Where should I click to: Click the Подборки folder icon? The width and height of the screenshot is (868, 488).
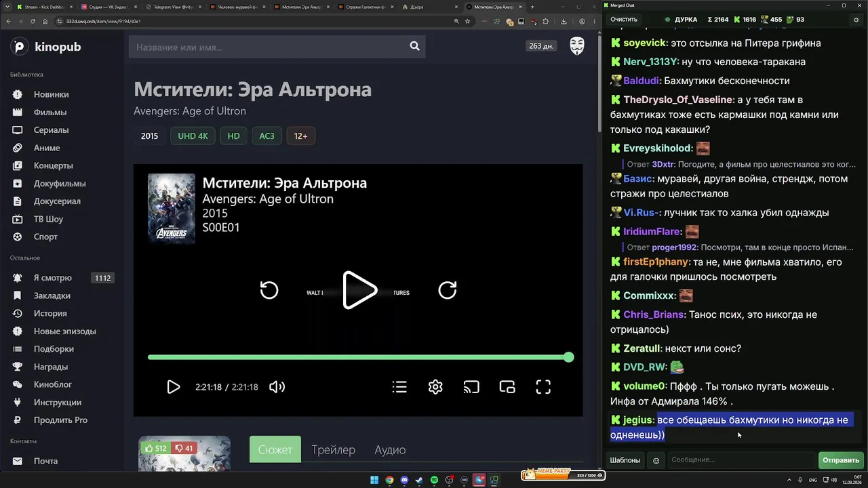tap(18, 349)
